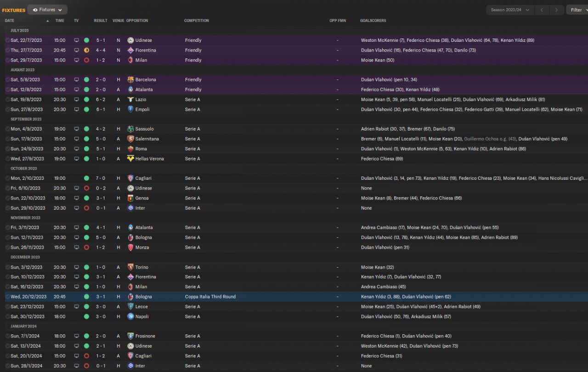Viewport: 588px width, 372px height.
Task: Sort by the Competition column header
Action: [x=197, y=21]
